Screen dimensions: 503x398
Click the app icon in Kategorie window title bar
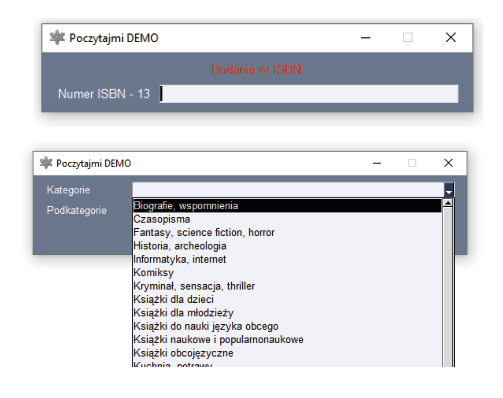click(x=46, y=163)
